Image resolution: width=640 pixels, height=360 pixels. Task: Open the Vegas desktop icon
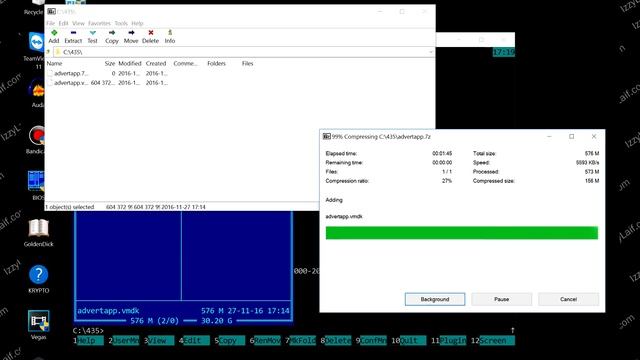pos(38,321)
